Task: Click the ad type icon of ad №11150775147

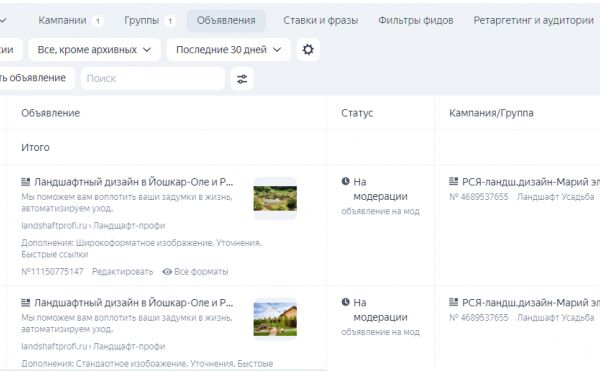Action: pyautogui.click(x=26, y=182)
